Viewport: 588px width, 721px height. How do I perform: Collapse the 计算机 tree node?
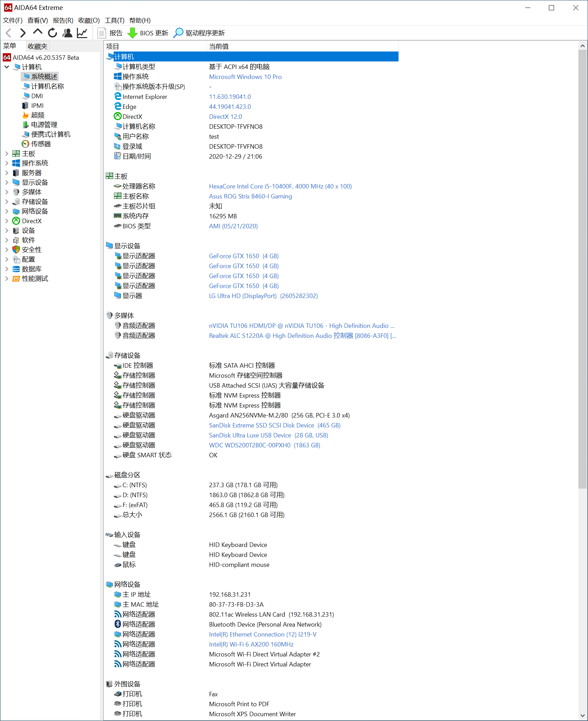[7, 67]
